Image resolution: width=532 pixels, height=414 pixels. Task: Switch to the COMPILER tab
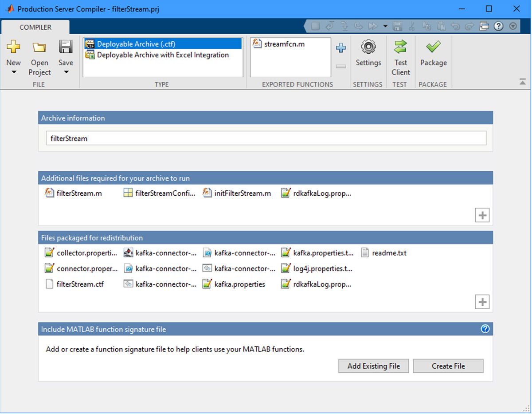35,27
